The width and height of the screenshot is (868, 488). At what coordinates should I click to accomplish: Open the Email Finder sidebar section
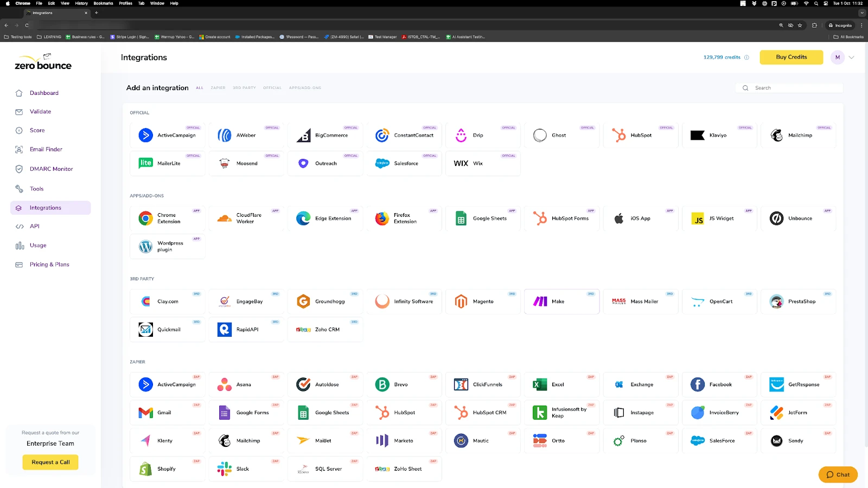46,149
